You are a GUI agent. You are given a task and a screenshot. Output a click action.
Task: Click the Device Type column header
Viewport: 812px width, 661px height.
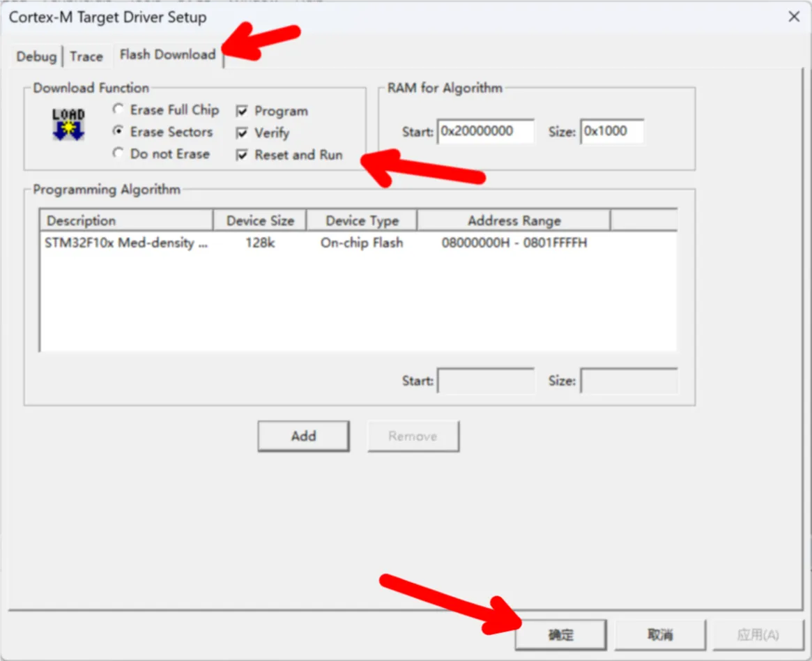(x=362, y=220)
